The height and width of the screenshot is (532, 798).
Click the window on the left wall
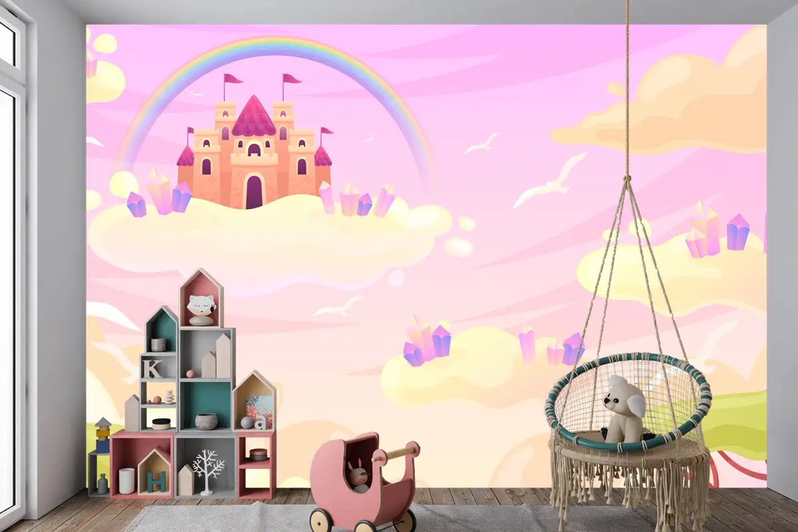coord(10,266)
